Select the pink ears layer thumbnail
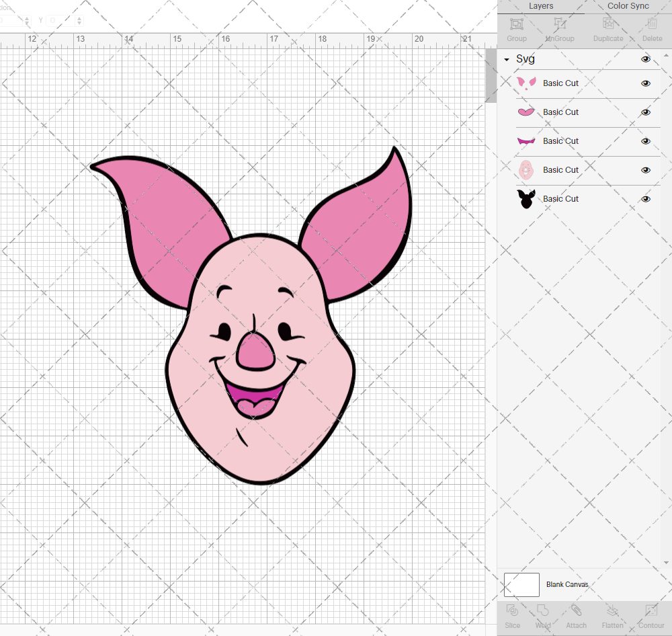Viewport: 672px width, 636px height. coord(526,83)
